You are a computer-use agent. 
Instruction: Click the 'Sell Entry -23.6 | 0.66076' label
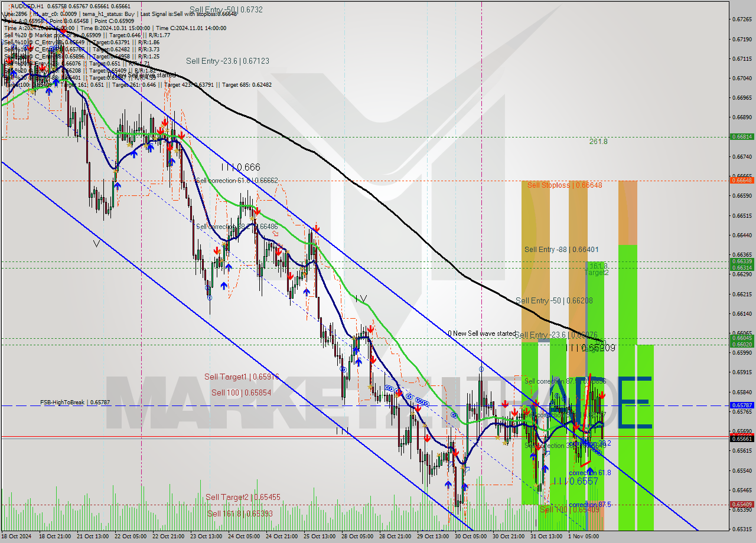(556, 335)
